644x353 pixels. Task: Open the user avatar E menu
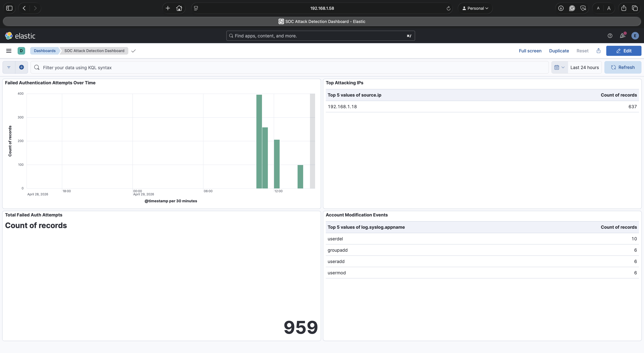point(635,36)
